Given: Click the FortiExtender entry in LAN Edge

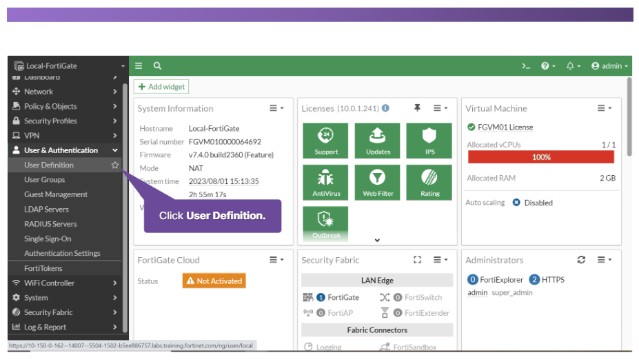Looking at the screenshot, I should click(421, 313).
